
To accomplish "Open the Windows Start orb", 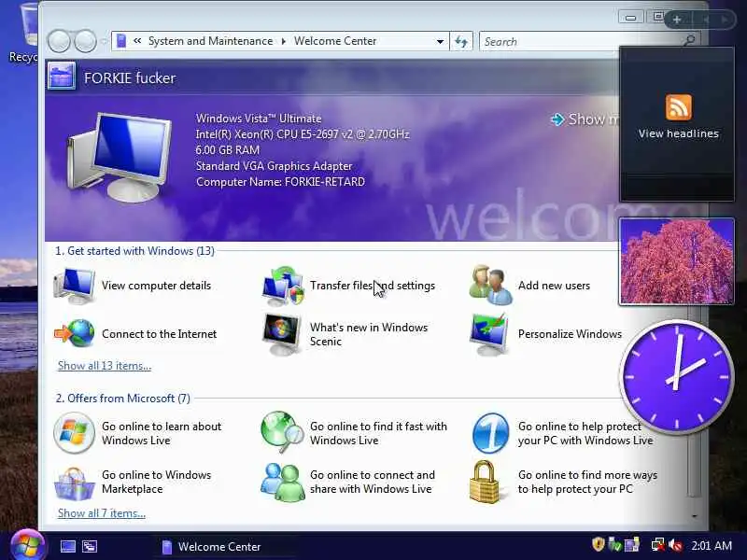I will (27, 546).
